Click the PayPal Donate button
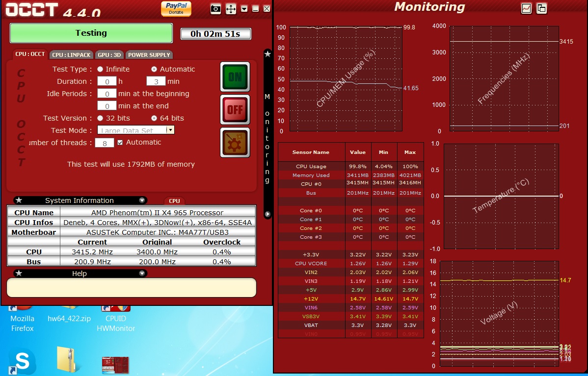 click(176, 8)
